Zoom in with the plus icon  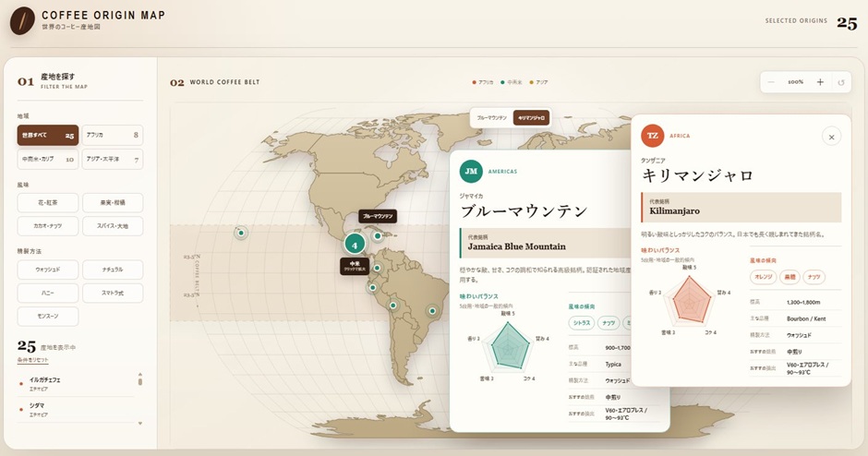820,82
